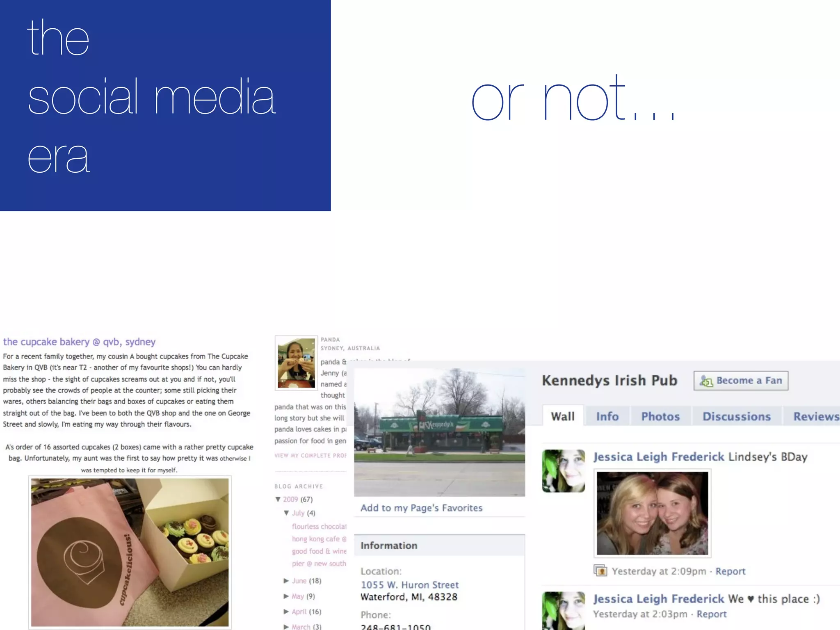Click the 'BLOG ARCHIVE' heading
Image resolution: width=840 pixels, height=630 pixels.
pyautogui.click(x=299, y=486)
